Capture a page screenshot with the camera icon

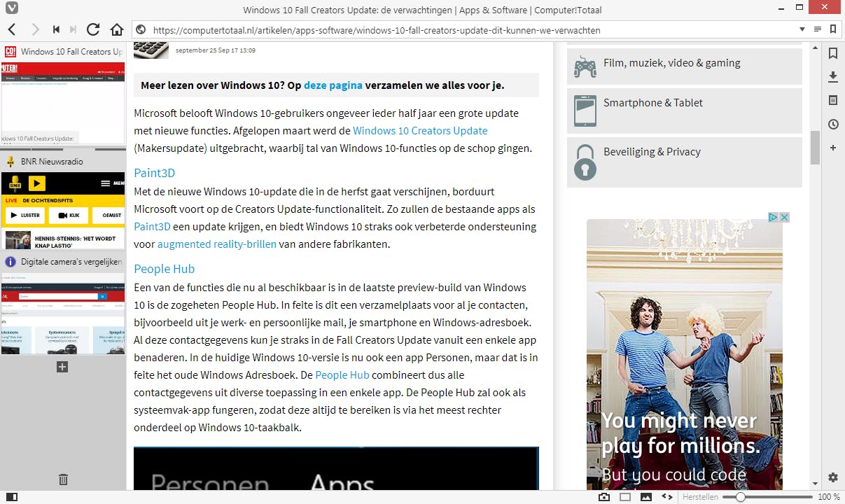pos(603,496)
